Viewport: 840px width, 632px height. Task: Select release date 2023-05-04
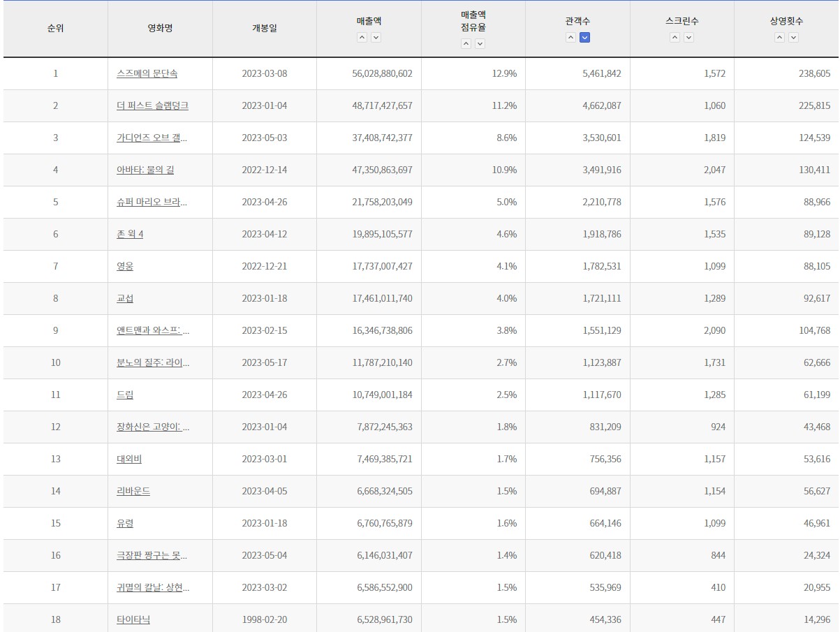coord(265,555)
